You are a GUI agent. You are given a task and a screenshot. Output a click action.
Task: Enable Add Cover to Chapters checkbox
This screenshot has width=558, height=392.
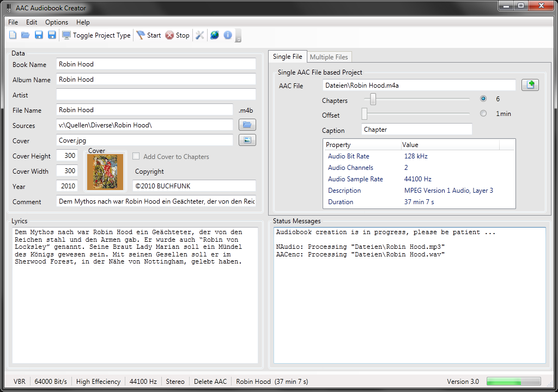coord(136,156)
